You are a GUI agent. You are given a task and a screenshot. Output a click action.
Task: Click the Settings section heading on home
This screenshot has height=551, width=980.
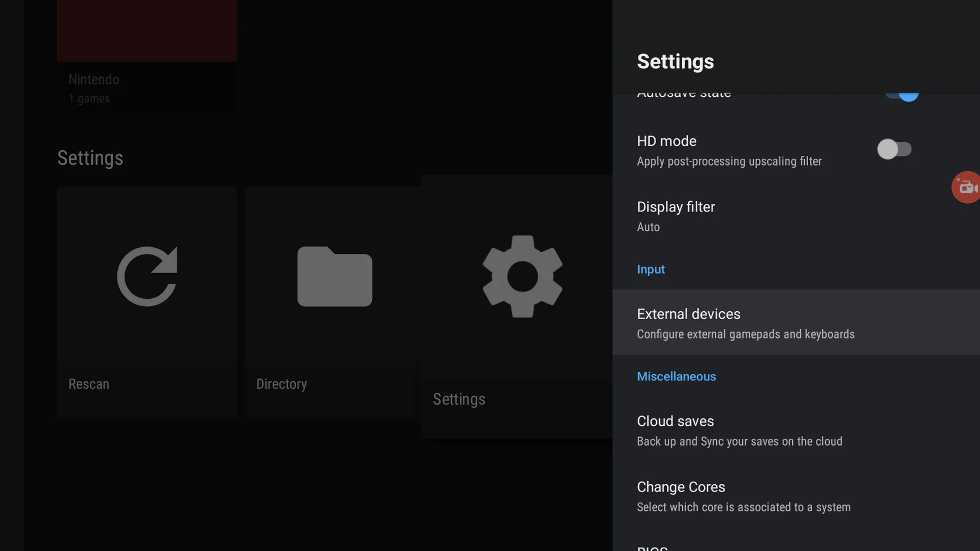pyautogui.click(x=90, y=158)
